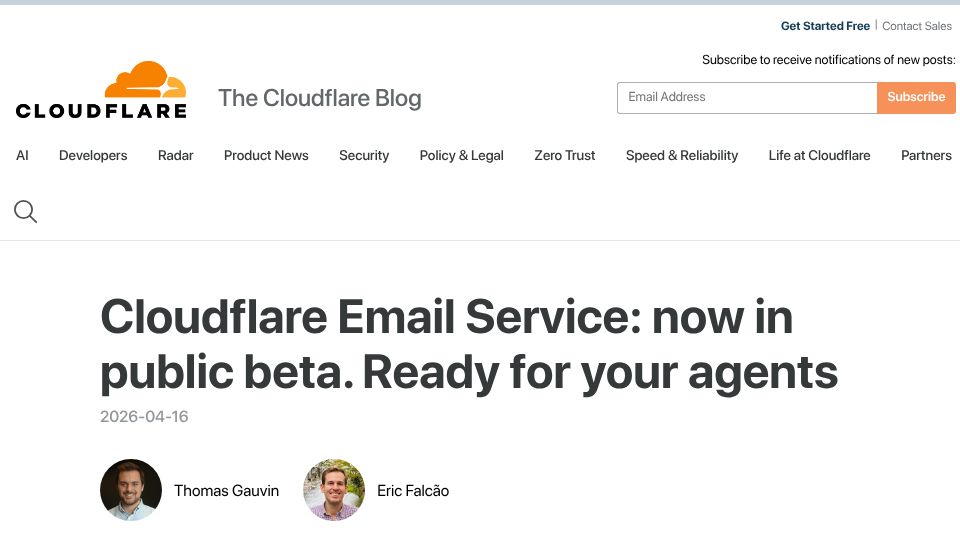Open the search magnifier icon
Viewport: 960px width, 540px height.
pyautogui.click(x=26, y=211)
